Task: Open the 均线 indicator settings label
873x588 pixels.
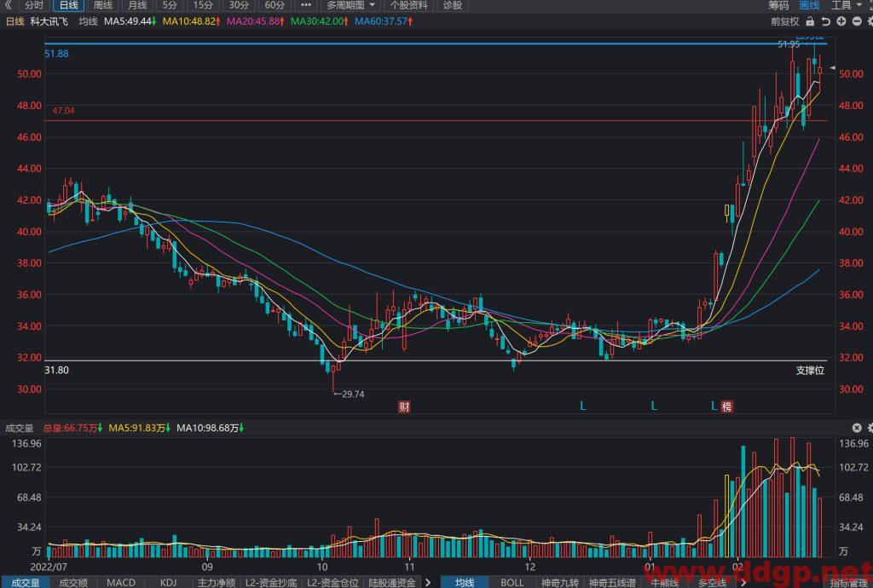Action: [x=88, y=21]
